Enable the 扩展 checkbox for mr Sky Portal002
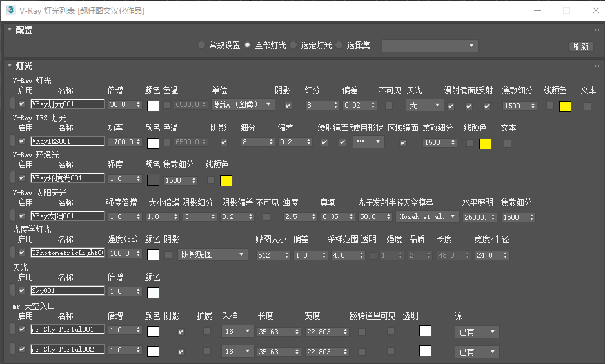Image resolution: width=605 pixels, height=364 pixels. [207, 351]
